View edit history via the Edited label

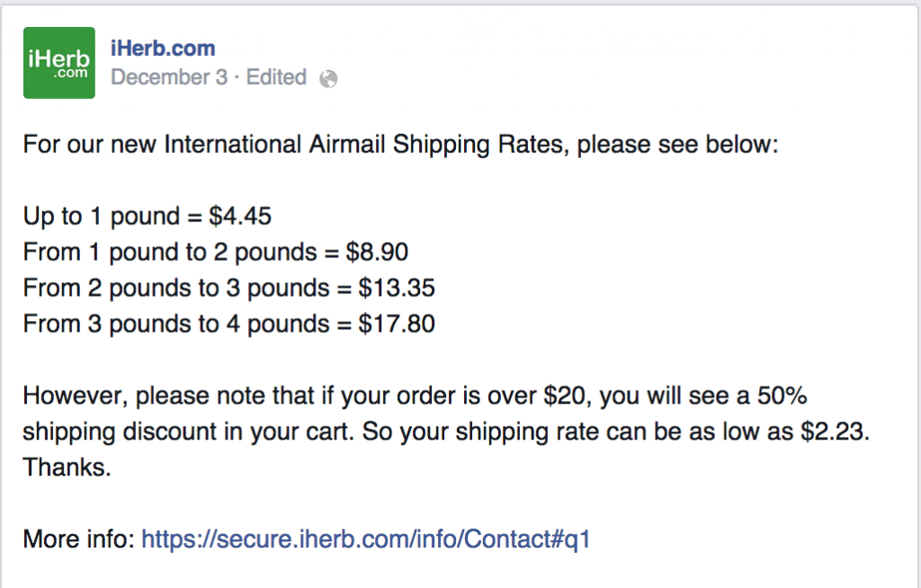point(276,77)
